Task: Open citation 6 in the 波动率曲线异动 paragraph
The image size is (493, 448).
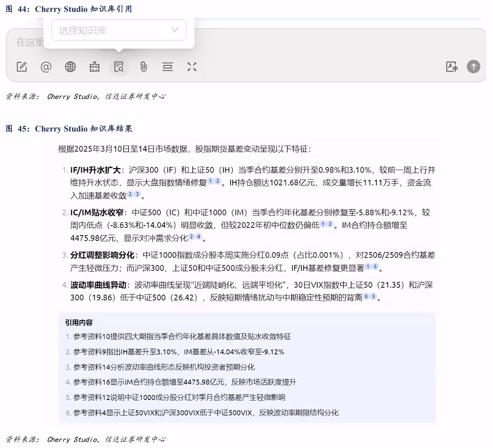Action: (x=366, y=296)
